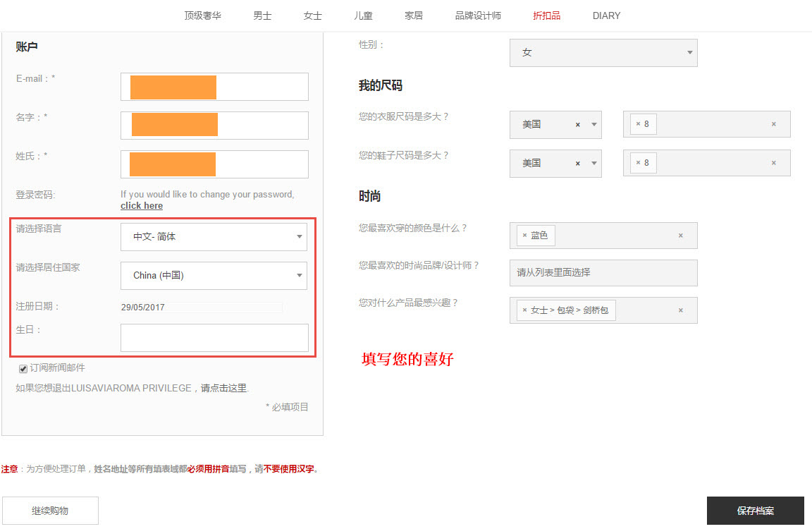812x529 pixels.
Task: Open the 儿童 category
Action: pos(363,16)
